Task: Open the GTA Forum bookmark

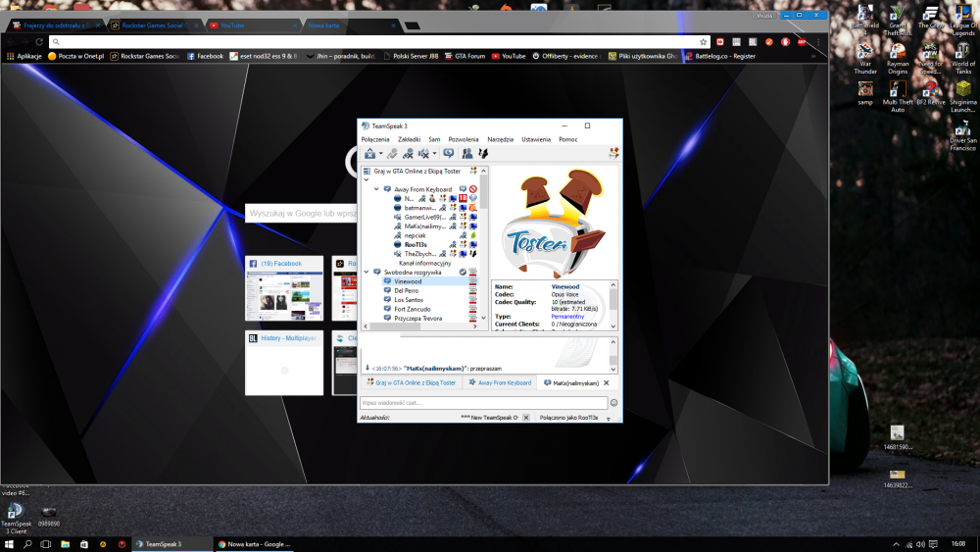Action: (x=465, y=56)
